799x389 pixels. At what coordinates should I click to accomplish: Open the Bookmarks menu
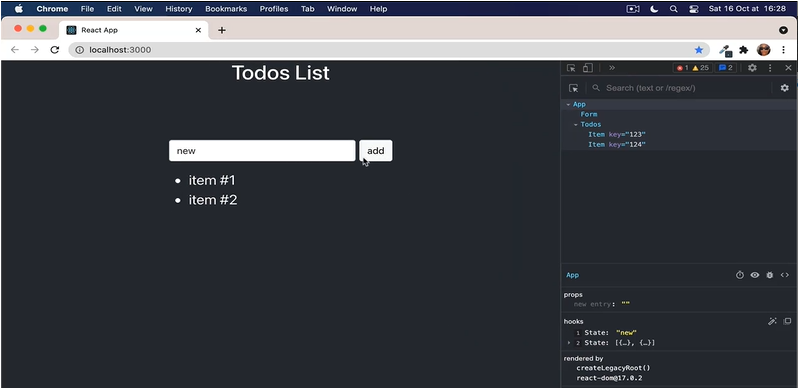coord(226,9)
